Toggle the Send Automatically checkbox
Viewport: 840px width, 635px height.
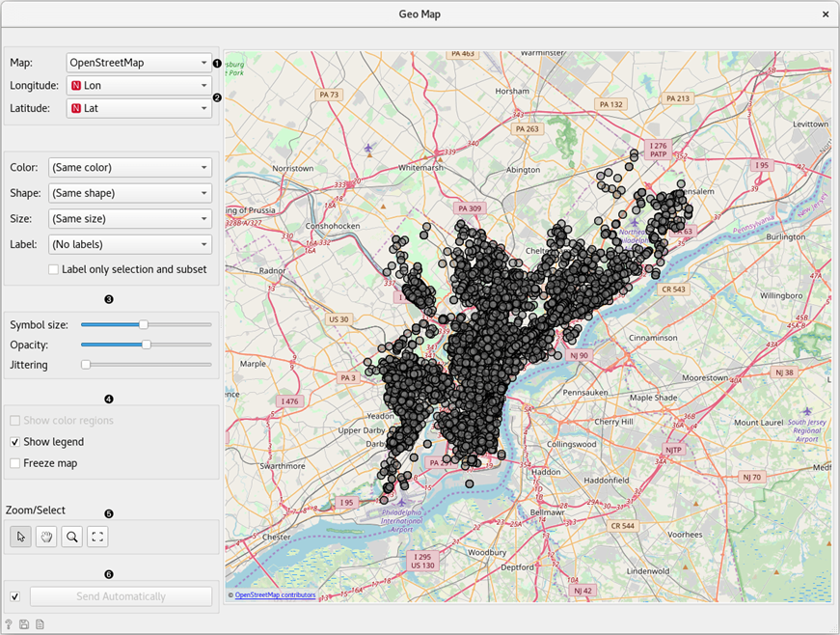click(x=15, y=596)
